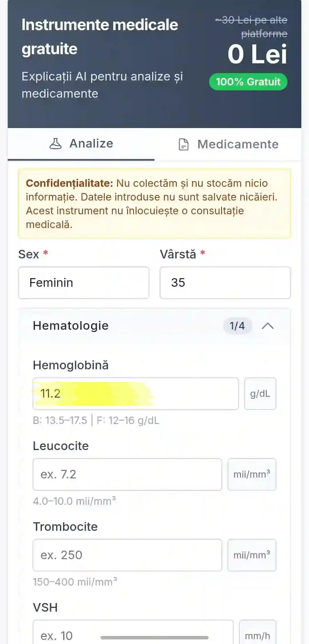
Task: Click the Trombocite input field
Action: coord(127,555)
